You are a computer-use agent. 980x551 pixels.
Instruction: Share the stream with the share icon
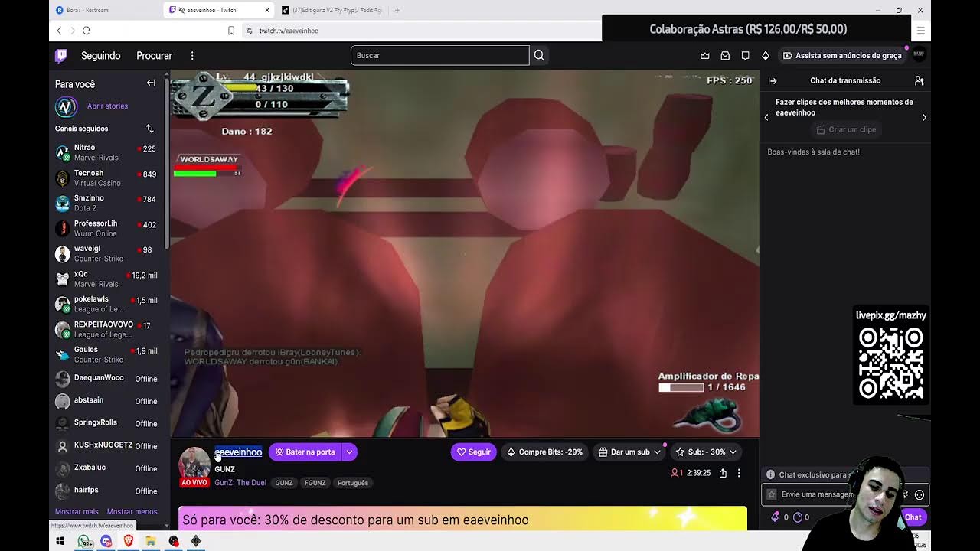722,473
